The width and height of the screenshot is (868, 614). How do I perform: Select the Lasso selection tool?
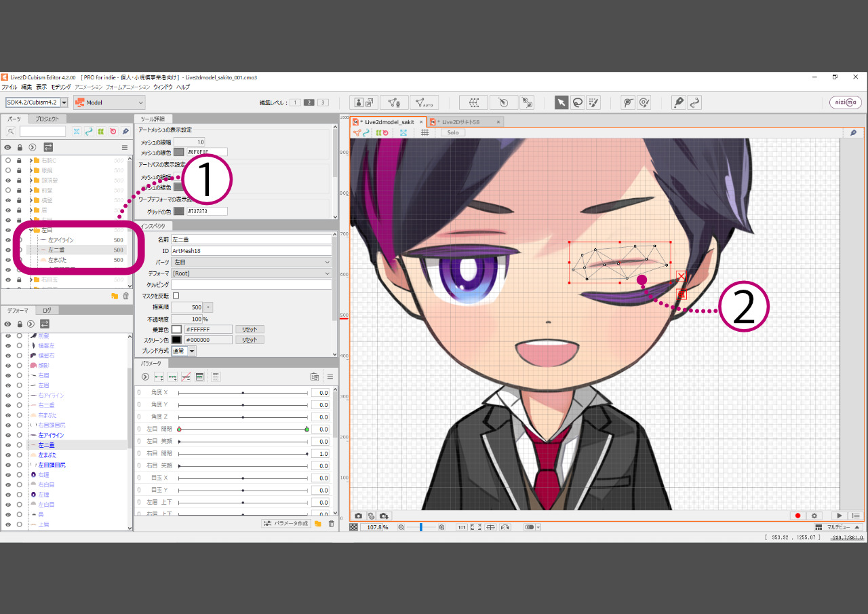click(x=578, y=102)
